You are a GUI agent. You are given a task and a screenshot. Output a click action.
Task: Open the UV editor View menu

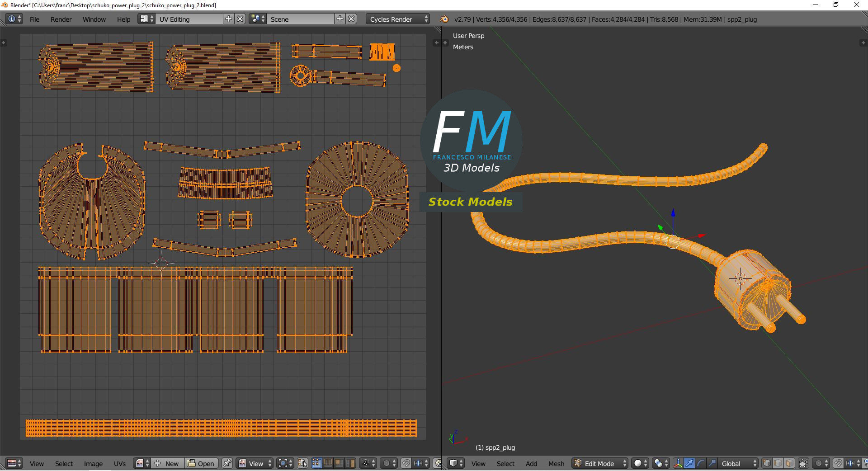pos(37,463)
